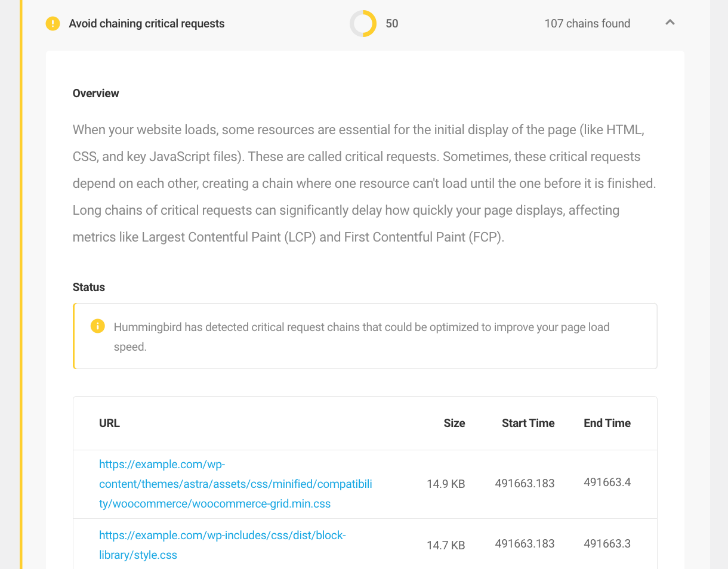Click the URL column header
728x569 pixels.
[110, 423]
